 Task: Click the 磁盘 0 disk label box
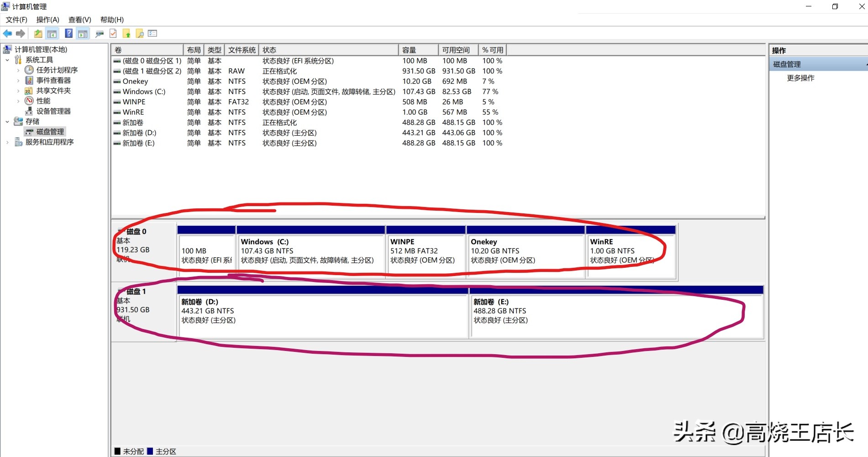coord(144,251)
